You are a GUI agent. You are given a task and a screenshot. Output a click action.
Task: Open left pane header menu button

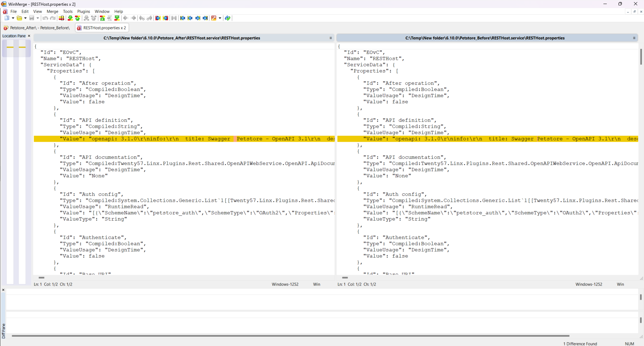tap(331, 38)
